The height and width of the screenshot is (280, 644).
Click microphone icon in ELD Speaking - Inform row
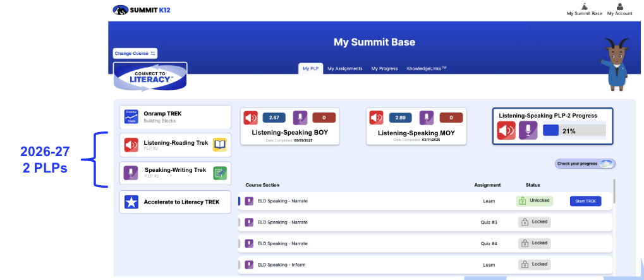pos(249,265)
